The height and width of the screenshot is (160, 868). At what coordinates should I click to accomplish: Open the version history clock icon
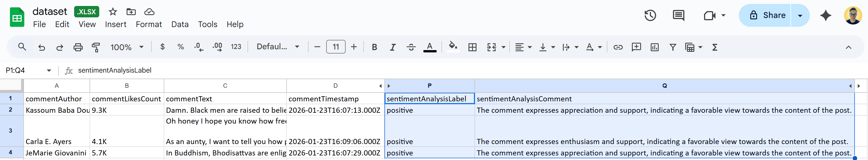650,15
